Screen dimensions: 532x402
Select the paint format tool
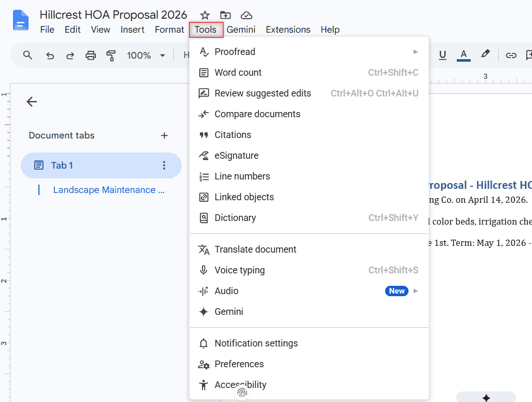[x=111, y=56]
